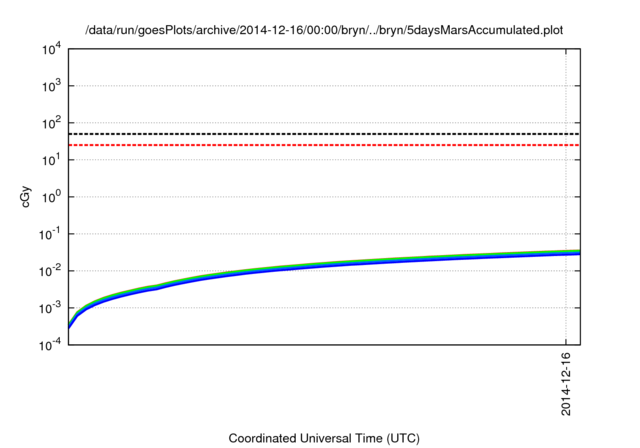
Task: Click the 10^0 y-axis tick label
Action: 51,197
